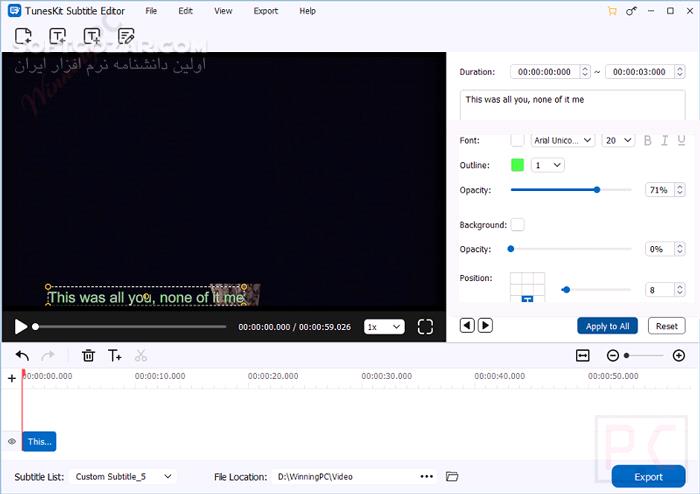The width and height of the screenshot is (700, 494).
Task: Add a new text subtitle from timeline toolbar
Action: click(115, 356)
